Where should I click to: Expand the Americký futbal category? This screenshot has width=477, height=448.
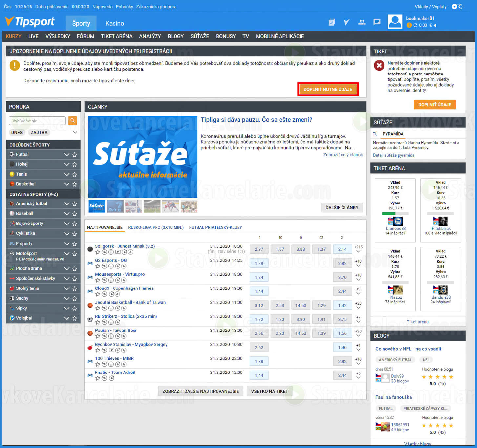pos(67,204)
